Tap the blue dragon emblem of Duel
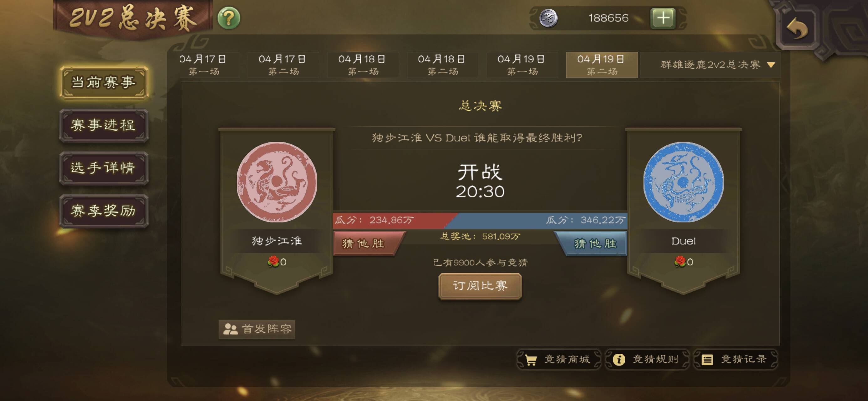 [x=683, y=182]
